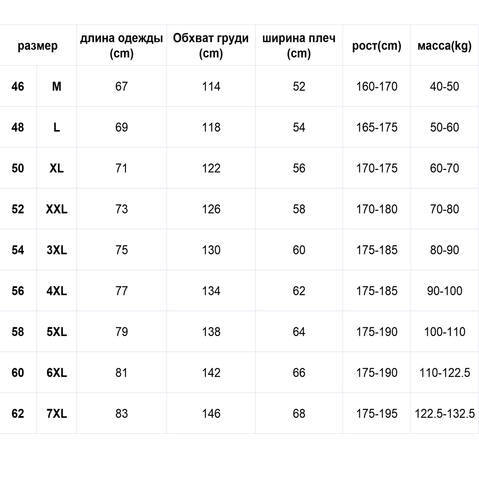Viewport: 479px width, 480px height.
Task: Select the XL size label
Action: (57, 168)
